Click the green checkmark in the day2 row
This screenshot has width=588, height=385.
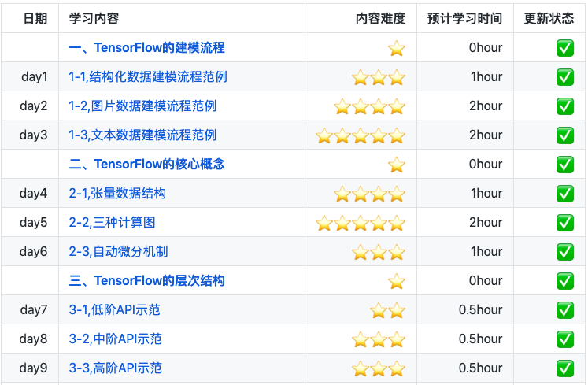[565, 106]
